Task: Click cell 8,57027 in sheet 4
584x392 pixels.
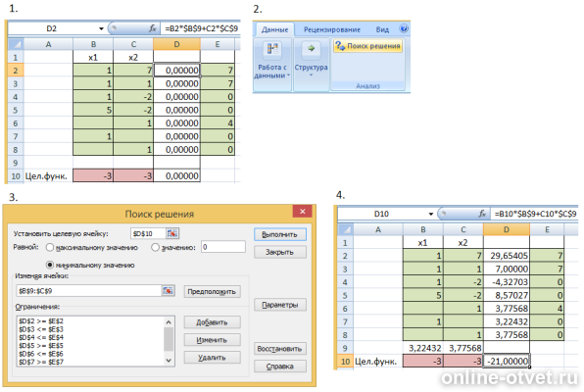Action: coord(507,295)
